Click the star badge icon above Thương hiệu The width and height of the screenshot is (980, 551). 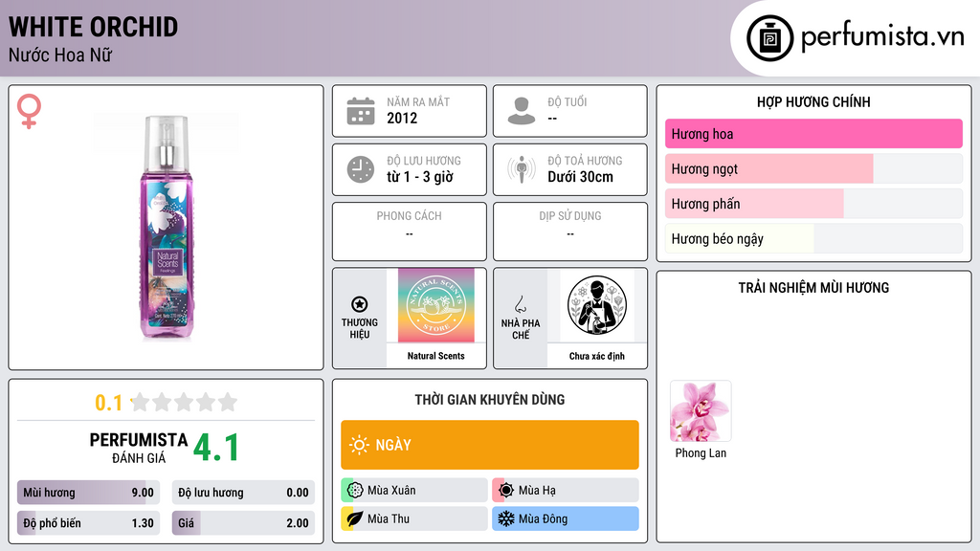360,304
